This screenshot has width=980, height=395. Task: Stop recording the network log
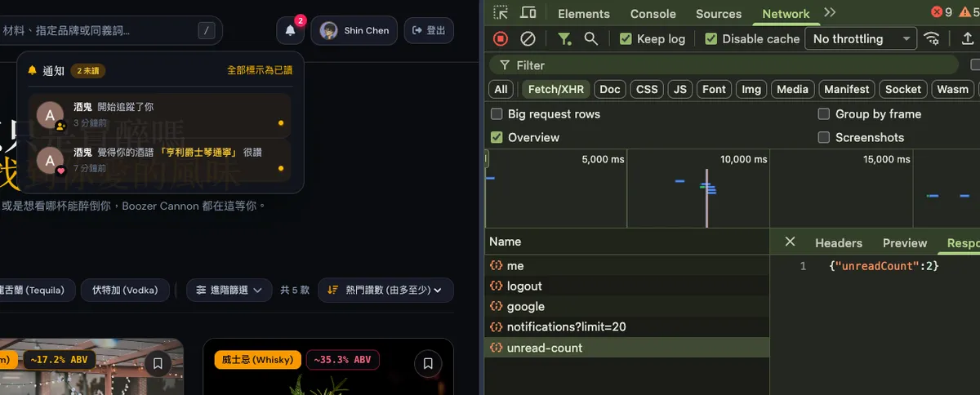pyautogui.click(x=501, y=38)
